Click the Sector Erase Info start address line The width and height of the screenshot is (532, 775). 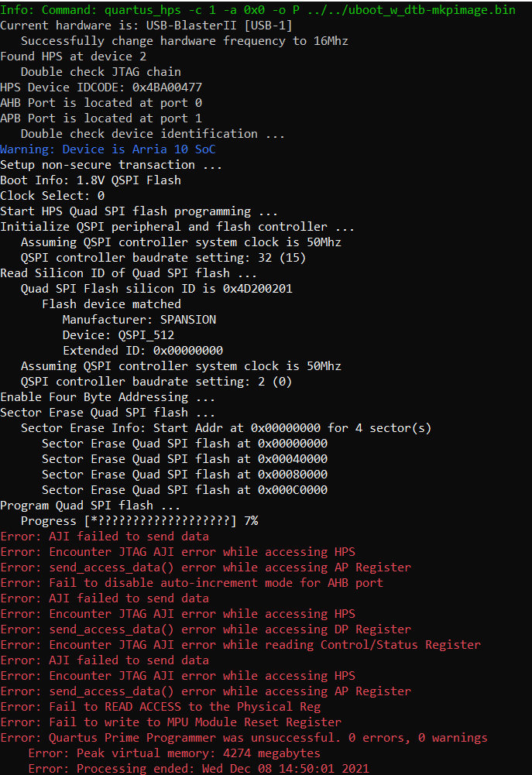226,428
